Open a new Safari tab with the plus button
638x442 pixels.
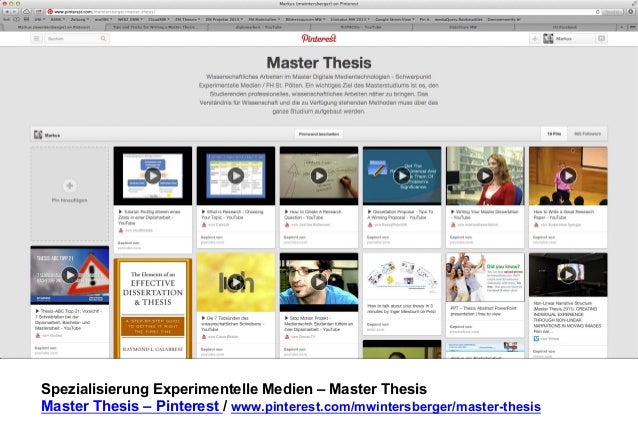[621, 27]
